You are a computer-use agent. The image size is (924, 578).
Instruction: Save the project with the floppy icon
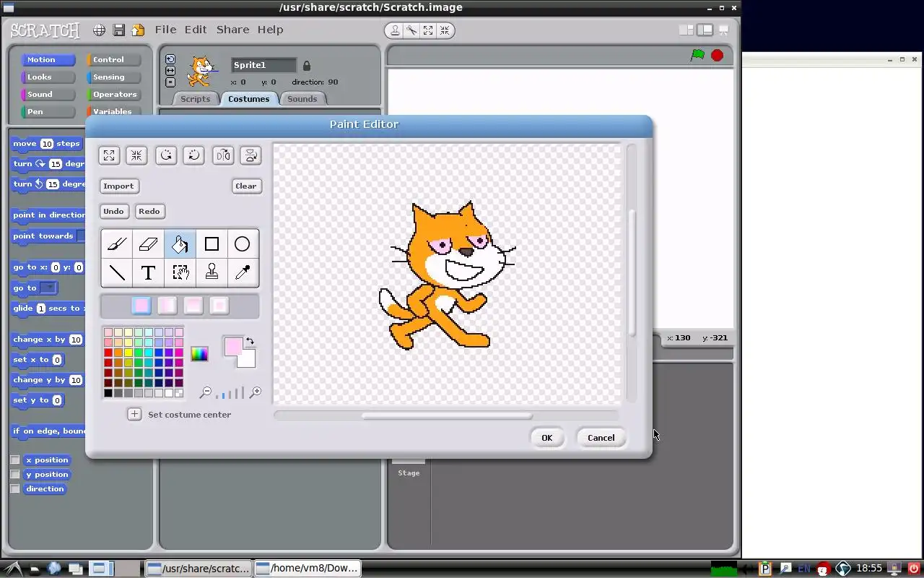click(x=118, y=30)
